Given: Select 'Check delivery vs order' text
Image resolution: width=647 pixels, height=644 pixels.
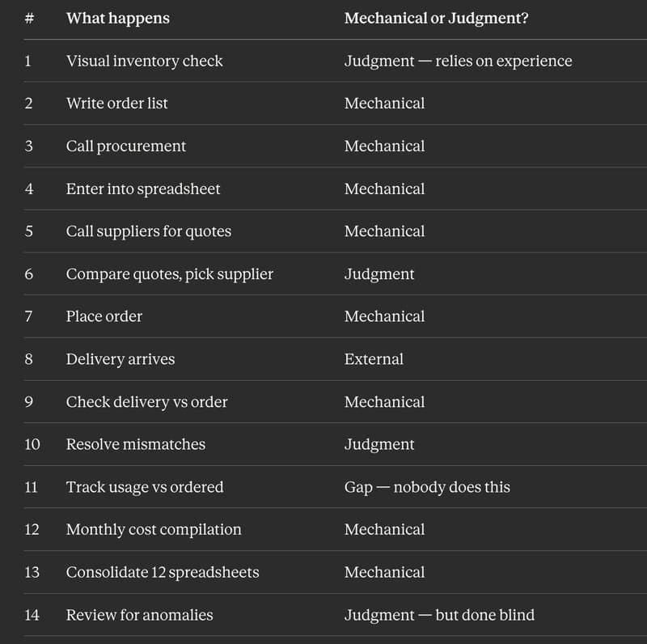Looking at the screenshot, I should pyautogui.click(x=146, y=402).
